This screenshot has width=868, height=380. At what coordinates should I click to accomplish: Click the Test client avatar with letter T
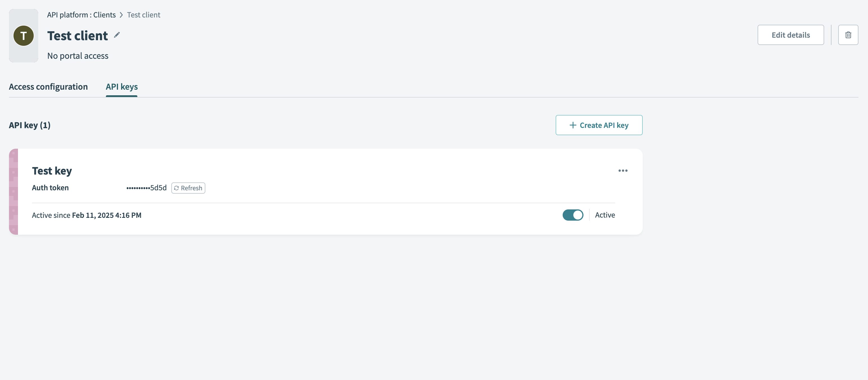pos(23,35)
